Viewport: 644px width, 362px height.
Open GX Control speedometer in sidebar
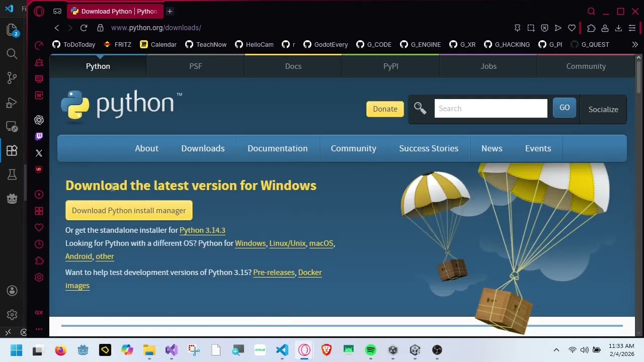pos(39,46)
